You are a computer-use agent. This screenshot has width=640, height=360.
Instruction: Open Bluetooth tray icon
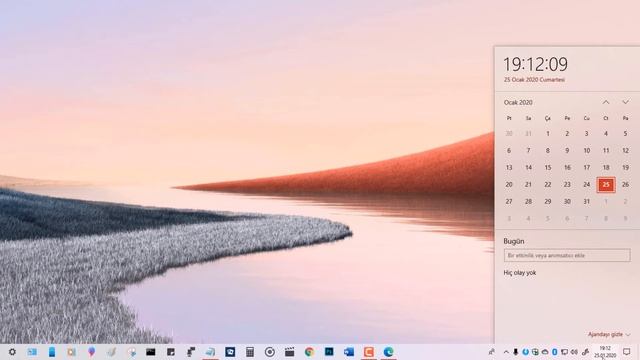tap(555, 352)
